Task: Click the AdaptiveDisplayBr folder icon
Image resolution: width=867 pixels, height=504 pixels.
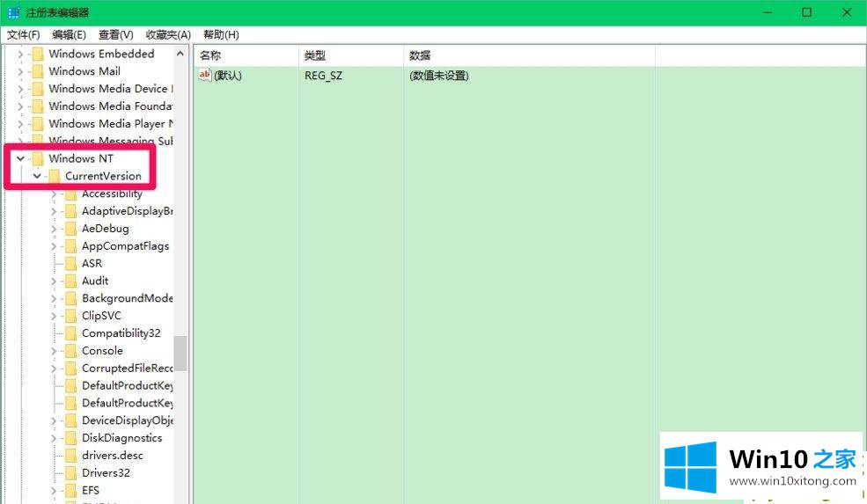Action: click(70, 211)
